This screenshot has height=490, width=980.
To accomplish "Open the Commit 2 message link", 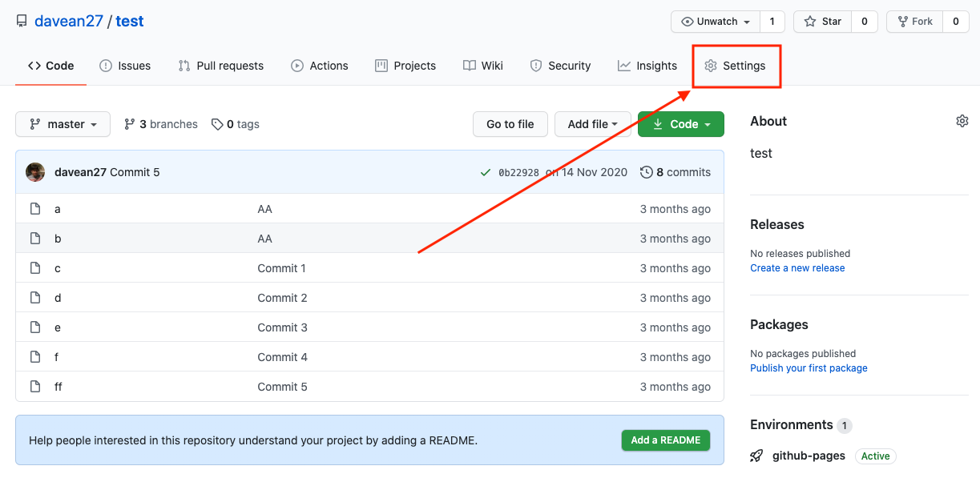I will [x=283, y=298].
